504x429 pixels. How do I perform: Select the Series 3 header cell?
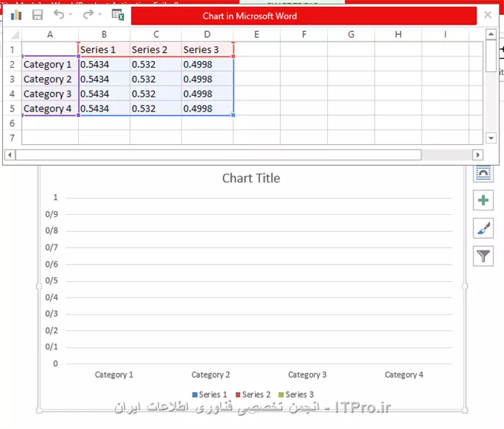(x=207, y=50)
